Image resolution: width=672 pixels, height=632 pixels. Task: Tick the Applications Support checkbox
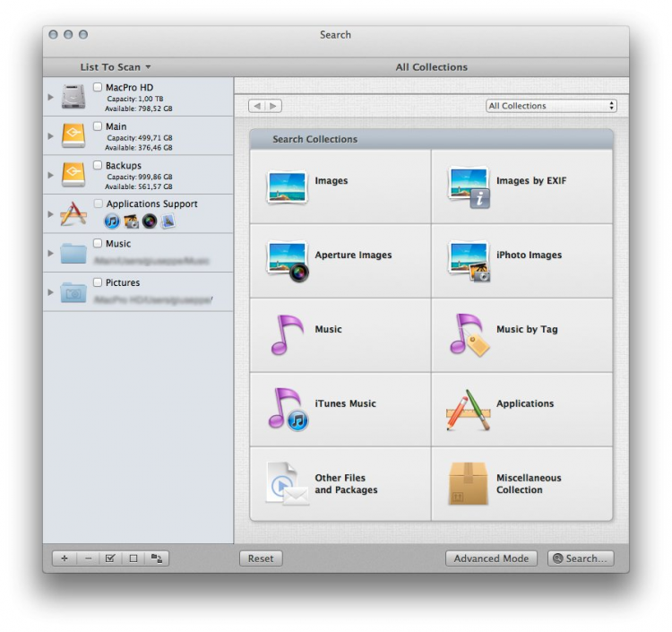pyautogui.click(x=99, y=203)
